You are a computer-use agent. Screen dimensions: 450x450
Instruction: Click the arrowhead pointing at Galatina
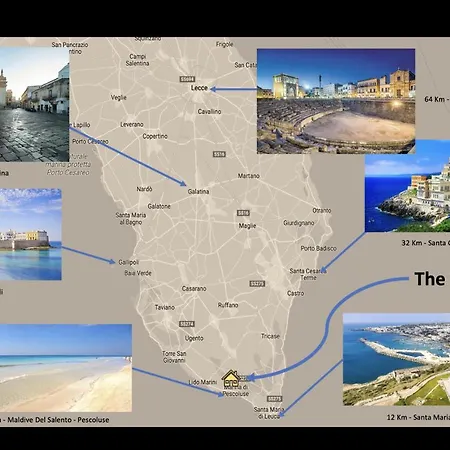[183, 183]
